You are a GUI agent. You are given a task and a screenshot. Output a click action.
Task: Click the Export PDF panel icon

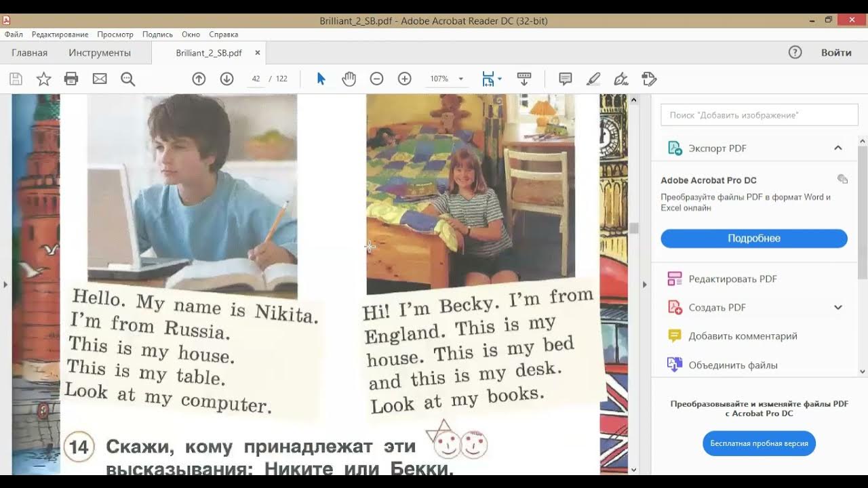(x=675, y=148)
